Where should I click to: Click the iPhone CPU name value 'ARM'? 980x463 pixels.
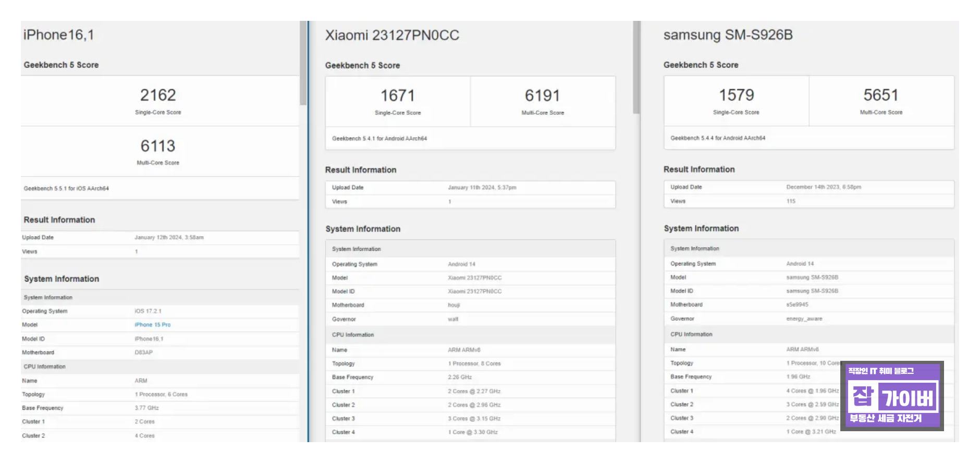(141, 381)
